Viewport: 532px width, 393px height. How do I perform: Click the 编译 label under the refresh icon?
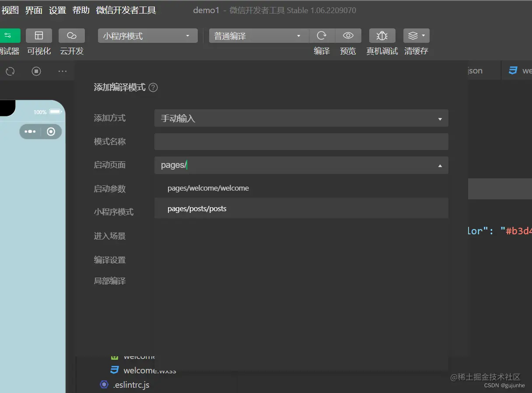click(322, 51)
